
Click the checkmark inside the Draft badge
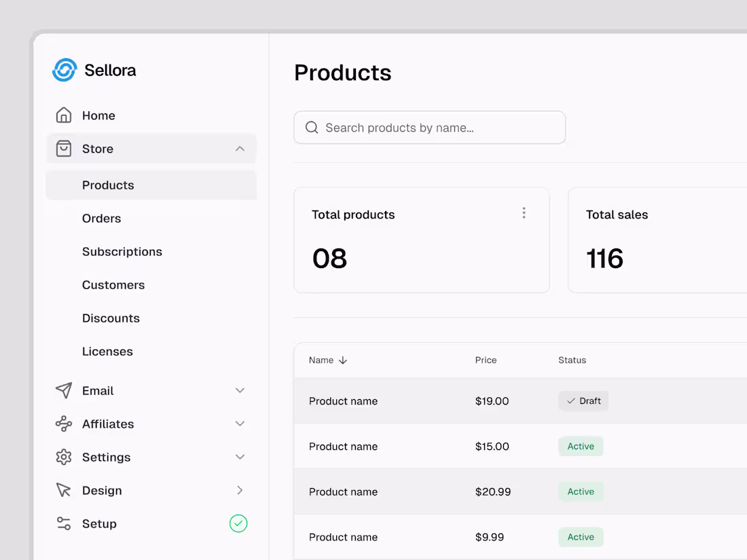(570, 401)
